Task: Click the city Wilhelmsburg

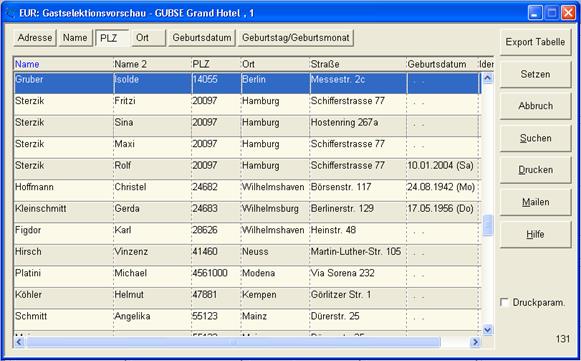Action: [x=270, y=209]
